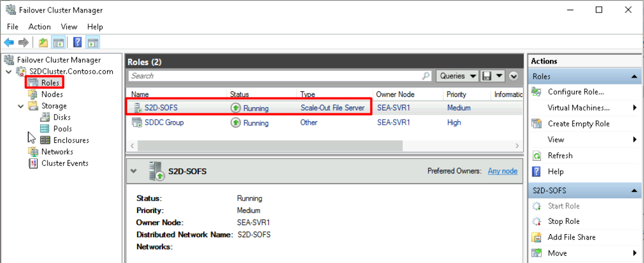
Task: Open the Help menu
Action: pyautogui.click(x=95, y=27)
